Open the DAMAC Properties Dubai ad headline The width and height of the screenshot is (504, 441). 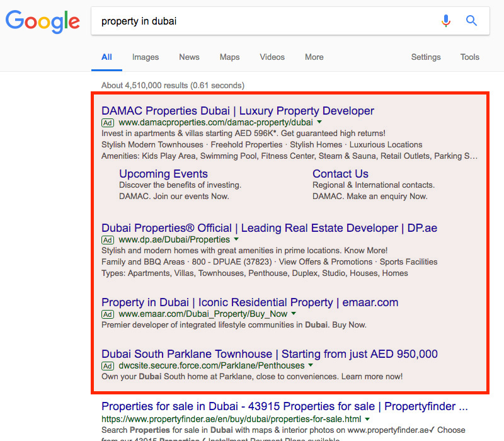click(238, 111)
